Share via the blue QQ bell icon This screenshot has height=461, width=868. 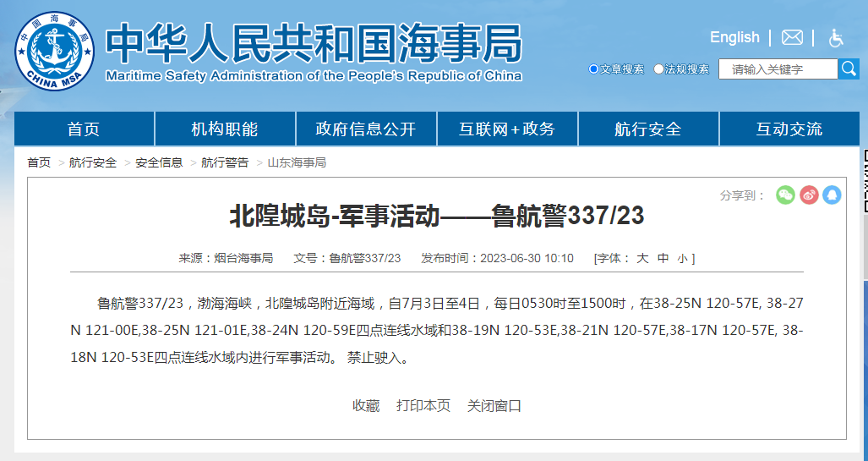click(832, 195)
